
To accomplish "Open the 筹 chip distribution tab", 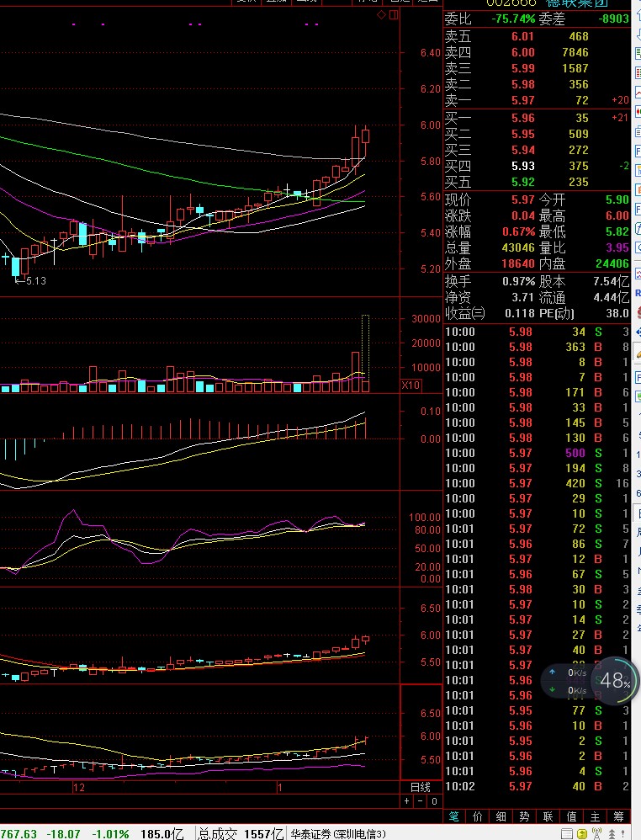I will point(619,816).
